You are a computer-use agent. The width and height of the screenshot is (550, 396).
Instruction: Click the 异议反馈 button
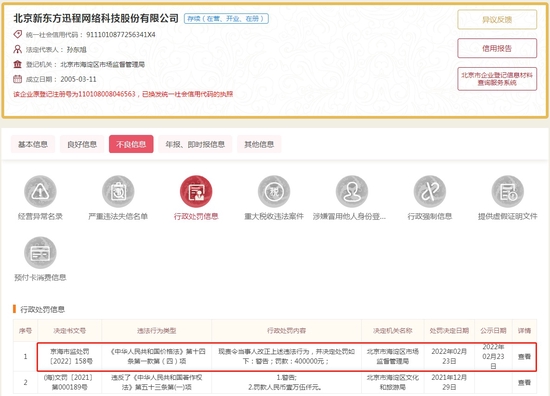(x=497, y=20)
